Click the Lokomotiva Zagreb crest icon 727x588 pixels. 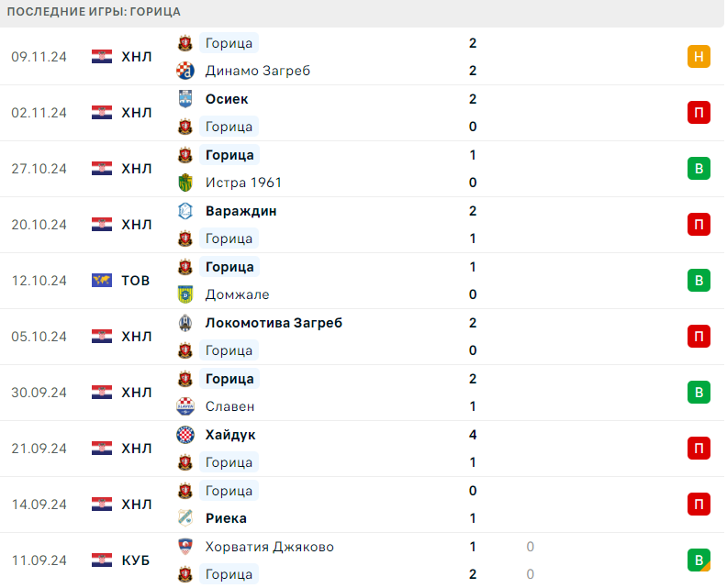[185, 323]
